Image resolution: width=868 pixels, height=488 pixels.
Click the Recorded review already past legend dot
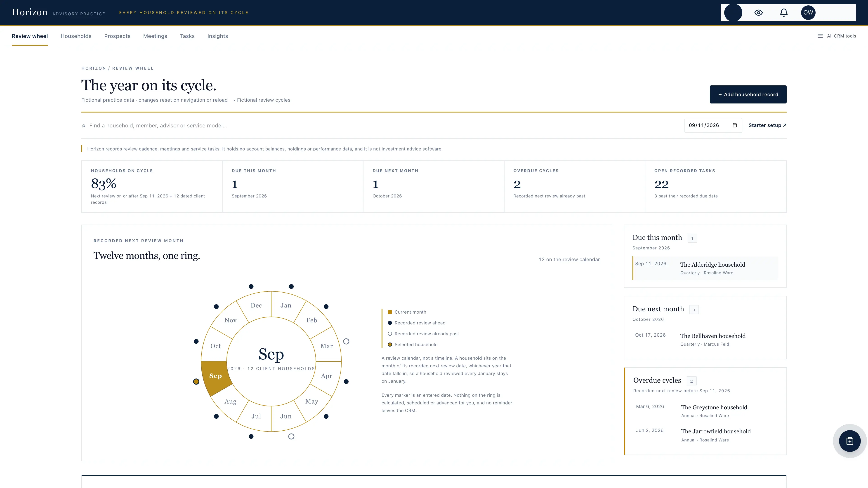click(390, 334)
